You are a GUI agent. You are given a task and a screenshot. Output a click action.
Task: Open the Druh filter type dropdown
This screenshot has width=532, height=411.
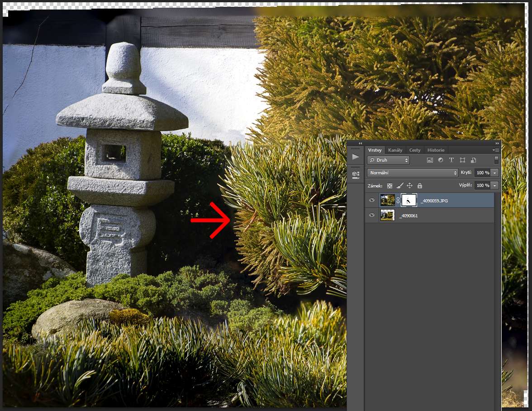[x=388, y=160]
